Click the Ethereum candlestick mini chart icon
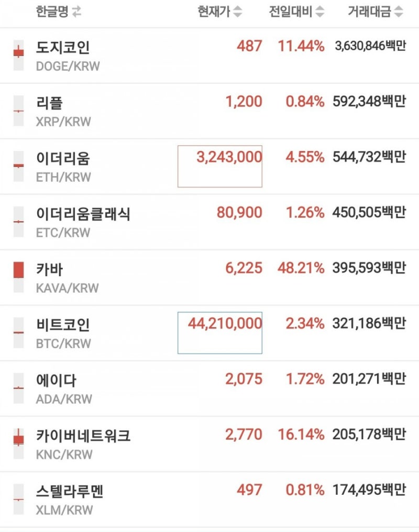The height and width of the screenshot is (532, 419). [x=19, y=166]
